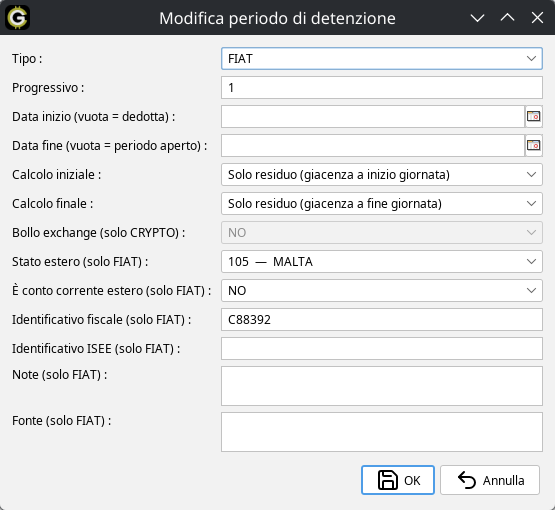This screenshot has height=510, width=555.
Task: Click the dialog title 'Modifica periodo di detenzione'
Action: pos(277,18)
